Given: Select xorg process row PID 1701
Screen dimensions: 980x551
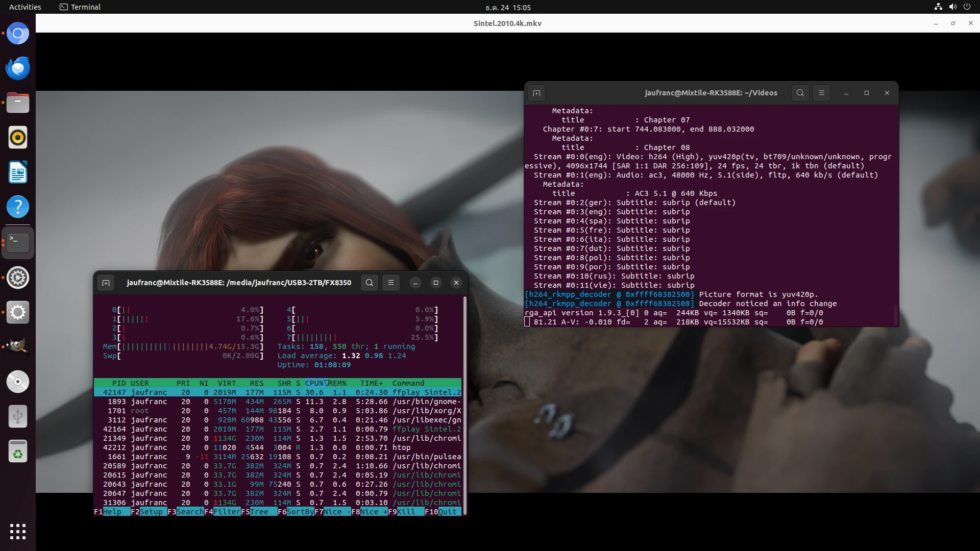Looking at the screenshot, I should (x=278, y=411).
